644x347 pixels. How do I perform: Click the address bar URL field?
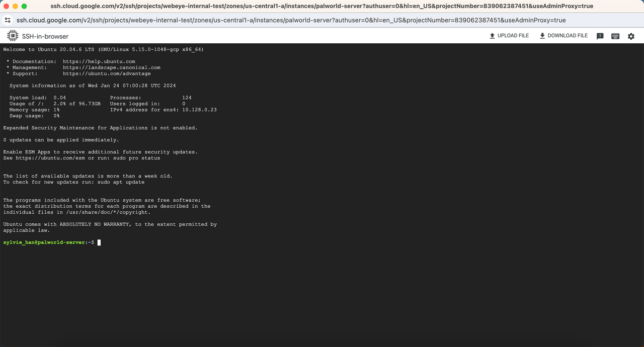[x=291, y=20]
